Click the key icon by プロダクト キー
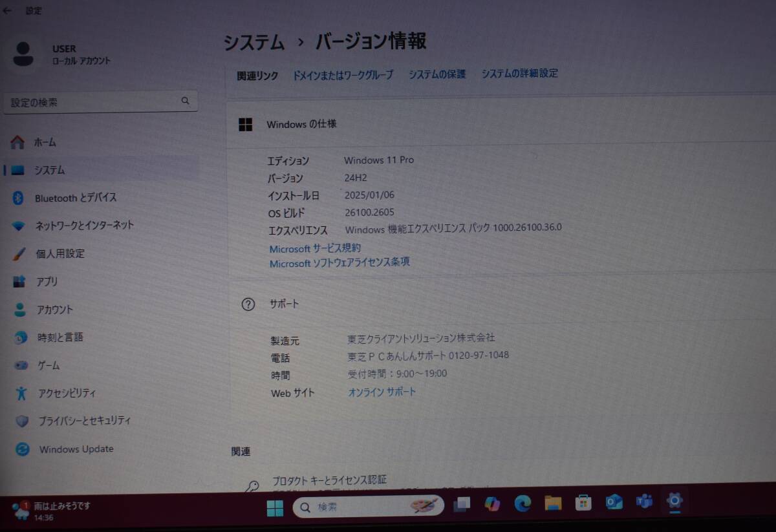 251,486
